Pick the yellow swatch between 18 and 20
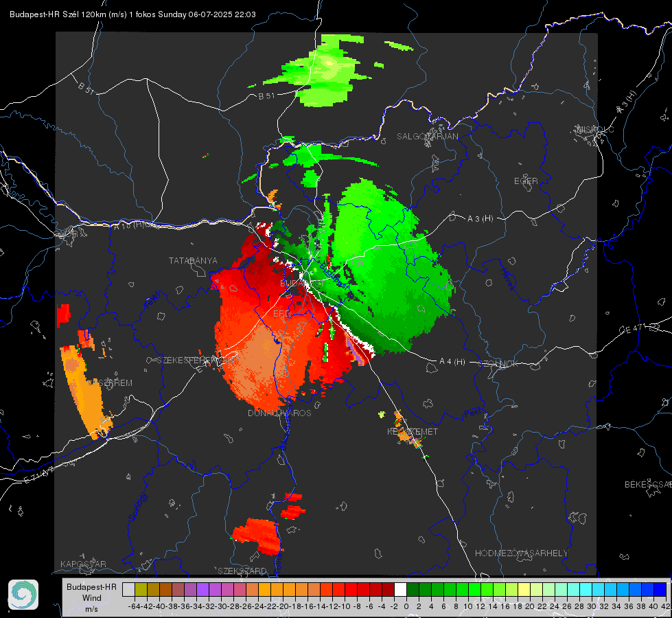Viewport: 672px width, 618px height. point(524,590)
